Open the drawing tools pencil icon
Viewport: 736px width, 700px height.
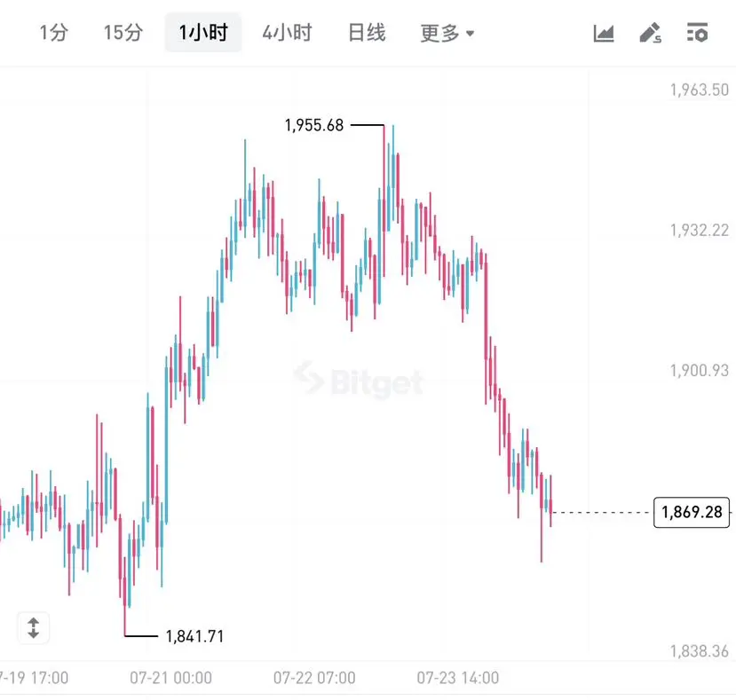pos(651,34)
